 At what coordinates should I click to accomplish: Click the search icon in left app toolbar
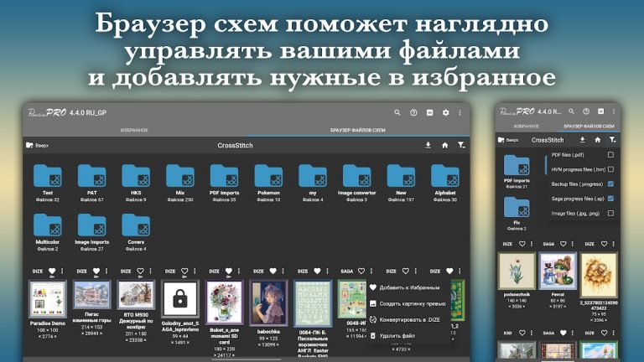click(x=397, y=112)
